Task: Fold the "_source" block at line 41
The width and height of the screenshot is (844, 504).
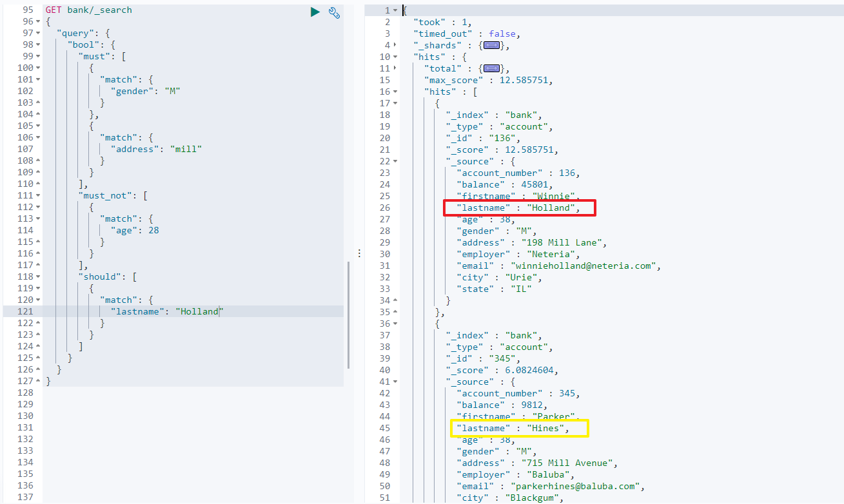Action: click(395, 382)
